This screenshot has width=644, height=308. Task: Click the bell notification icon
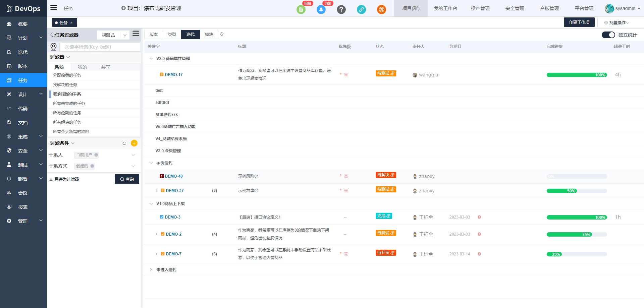321,9
